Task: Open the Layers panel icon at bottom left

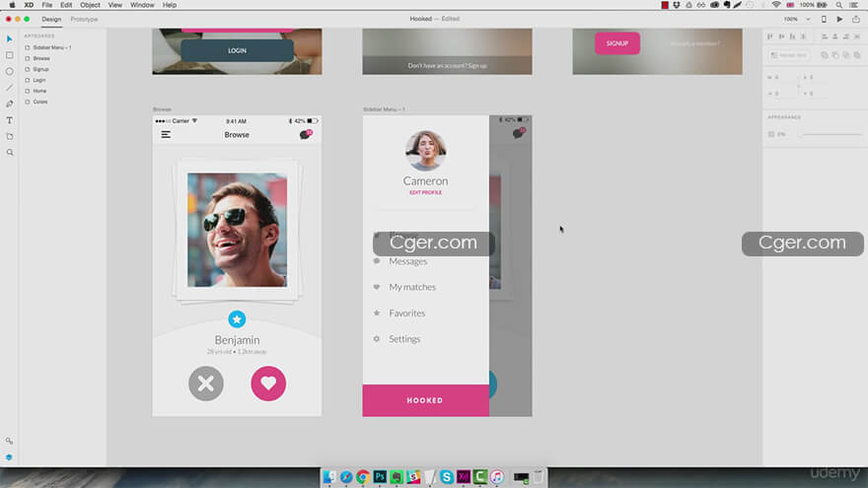Action: coord(10,457)
